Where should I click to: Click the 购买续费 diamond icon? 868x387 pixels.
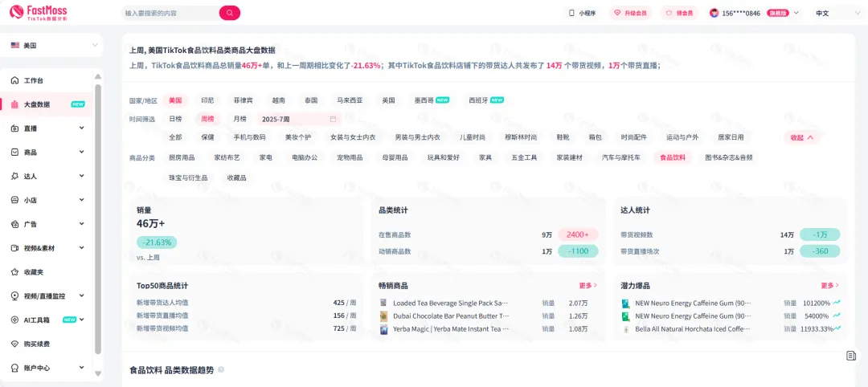15,344
